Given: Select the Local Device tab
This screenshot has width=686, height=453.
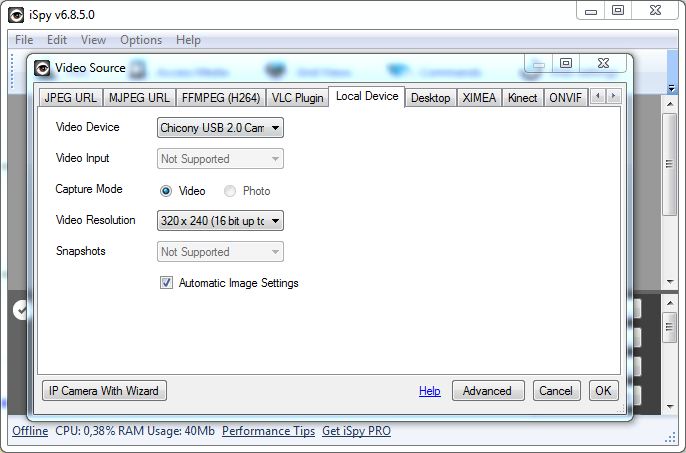Looking at the screenshot, I should tap(367, 96).
